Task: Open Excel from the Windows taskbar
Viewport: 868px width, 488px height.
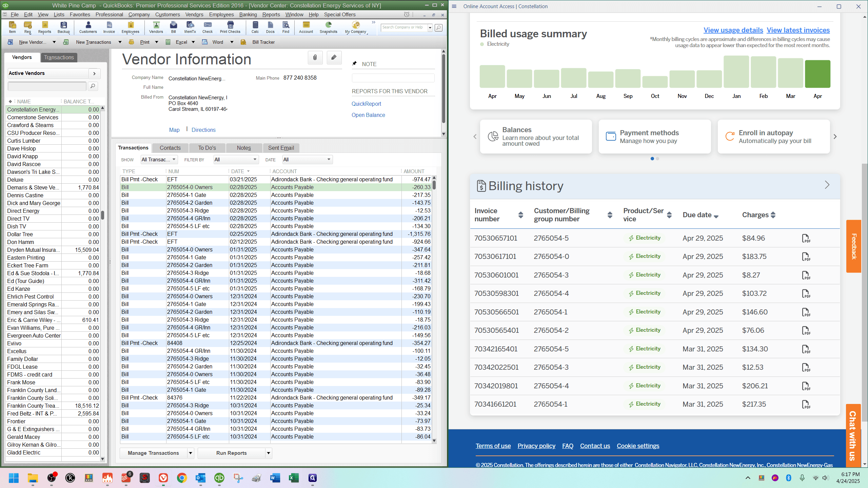Action: click(x=294, y=478)
